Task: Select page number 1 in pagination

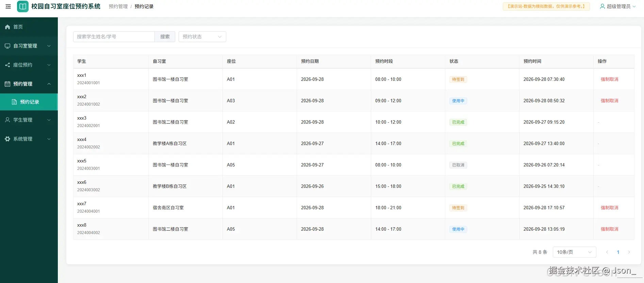Action: click(x=618, y=252)
